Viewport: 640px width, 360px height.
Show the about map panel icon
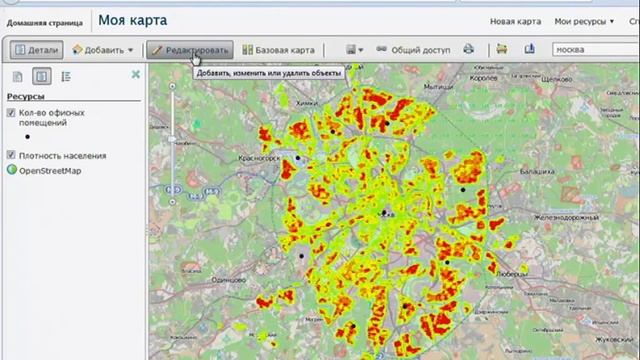pos(18,76)
